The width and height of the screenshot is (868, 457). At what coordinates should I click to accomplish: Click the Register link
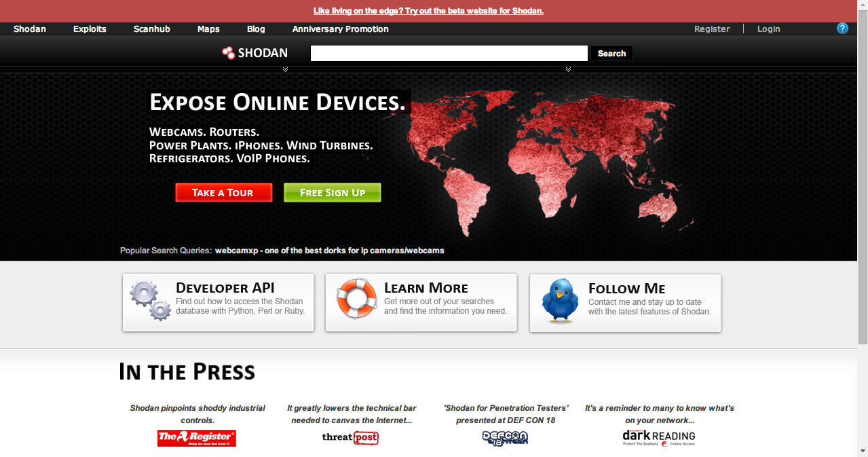coord(712,29)
